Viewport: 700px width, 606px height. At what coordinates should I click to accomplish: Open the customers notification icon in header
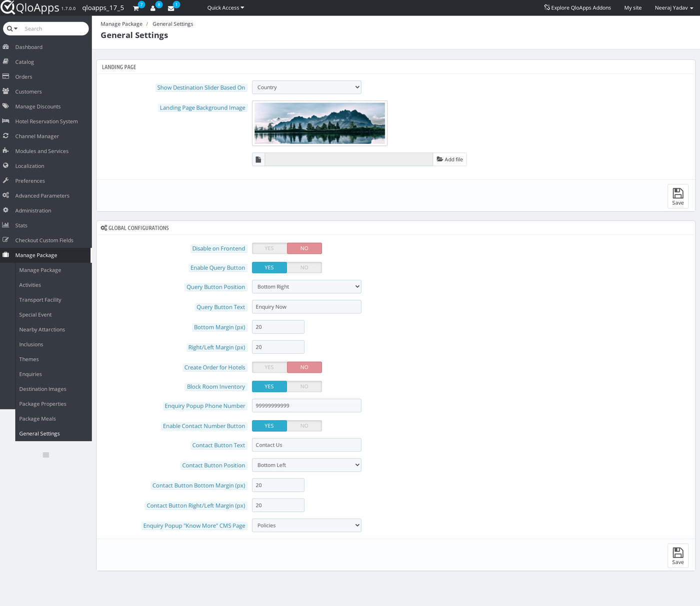coord(153,8)
